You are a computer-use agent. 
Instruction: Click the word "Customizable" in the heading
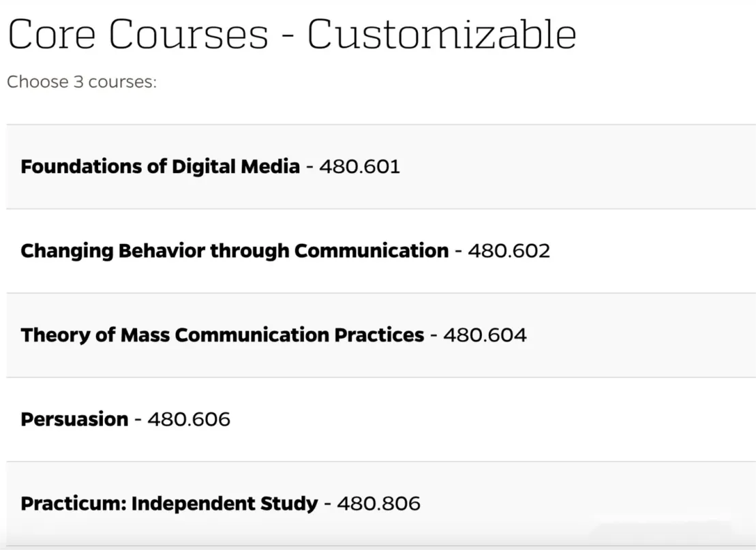441,34
